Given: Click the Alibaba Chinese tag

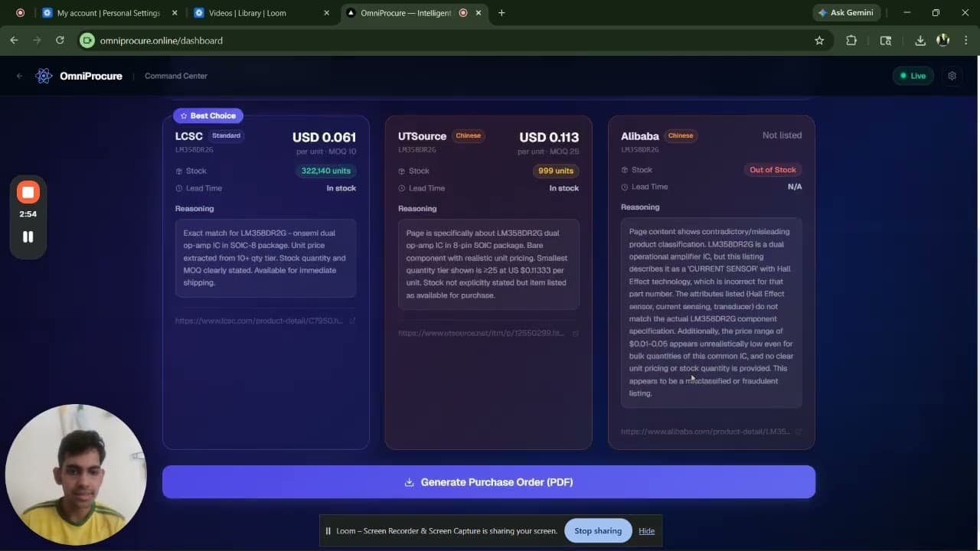Looking at the screenshot, I should coord(680,135).
